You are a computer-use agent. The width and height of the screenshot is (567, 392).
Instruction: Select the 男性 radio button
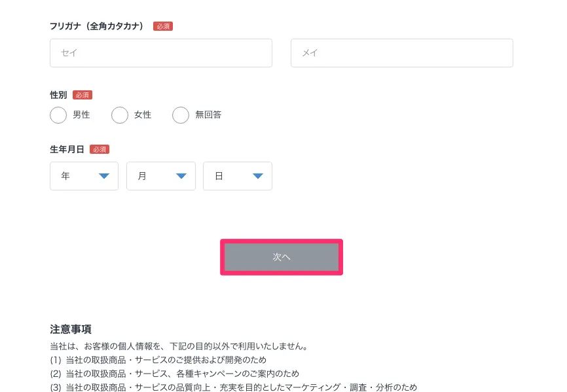point(58,115)
